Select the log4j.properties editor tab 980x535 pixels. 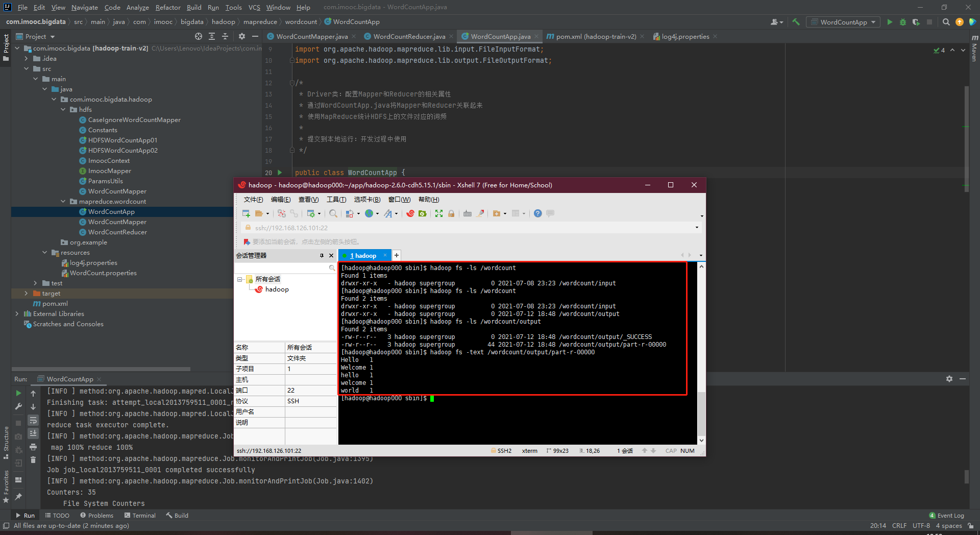pos(685,36)
